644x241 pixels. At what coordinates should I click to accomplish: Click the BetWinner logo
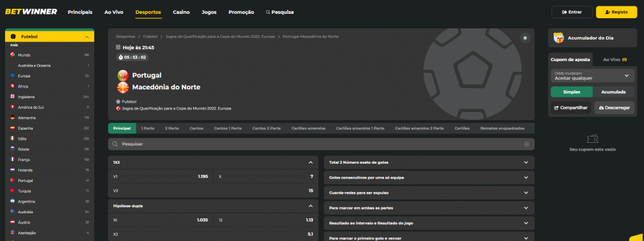point(31,12)
